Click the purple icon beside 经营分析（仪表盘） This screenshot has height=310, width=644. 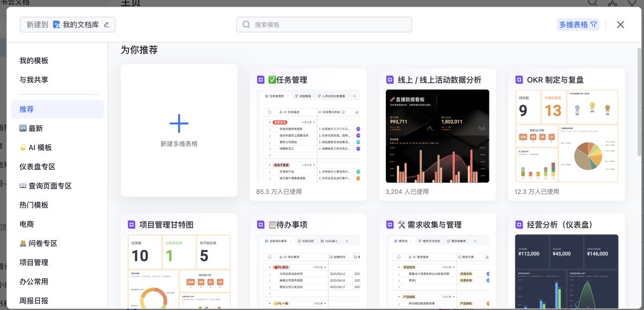[519, 225]
